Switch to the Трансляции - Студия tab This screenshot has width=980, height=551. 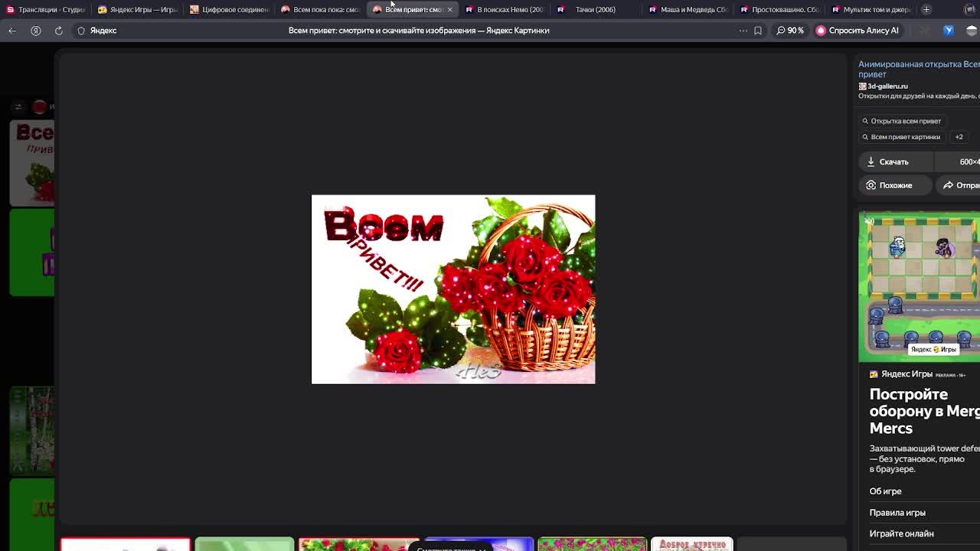46,9
